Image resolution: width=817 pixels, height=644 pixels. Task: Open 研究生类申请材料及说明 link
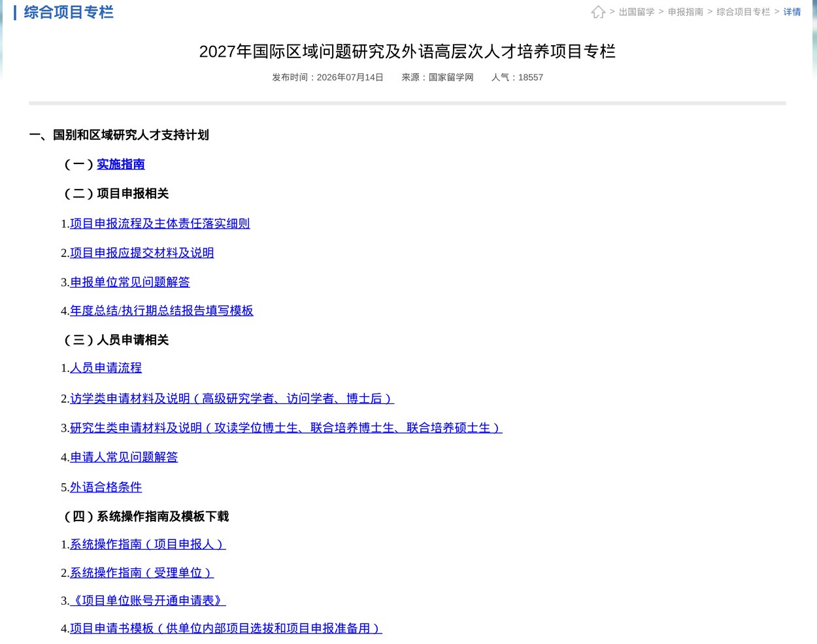tap(286, 428)
